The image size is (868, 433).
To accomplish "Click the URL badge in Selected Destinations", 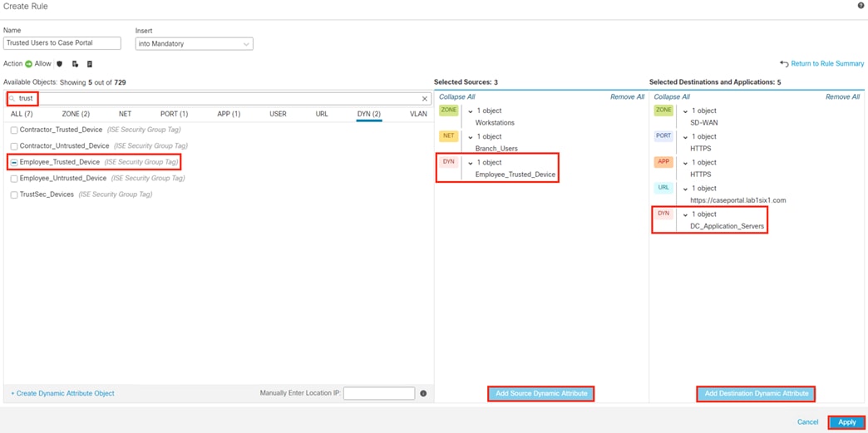I will click(x=663, y=188).
